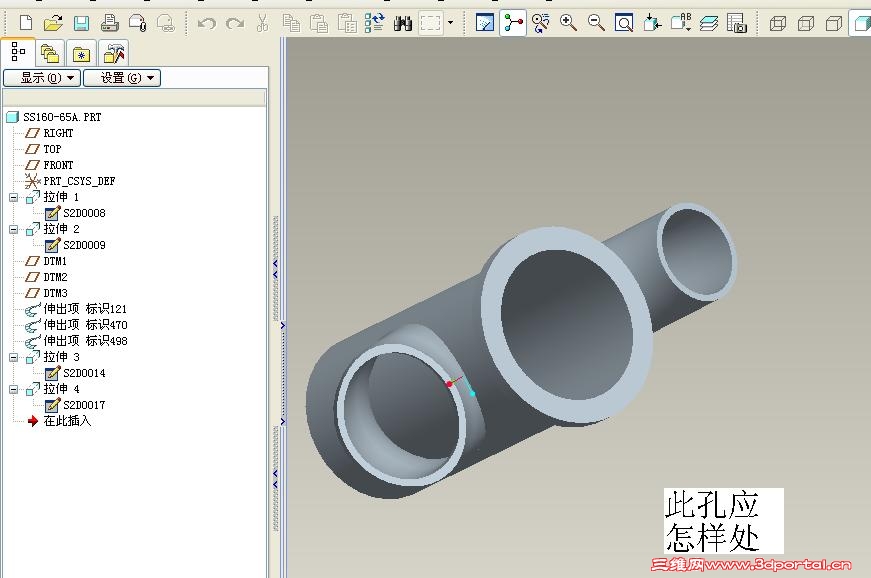The height and width of the screenshot is (578, 871).
Task: Switch to No Hidden display mode
Action: (833, 23)
